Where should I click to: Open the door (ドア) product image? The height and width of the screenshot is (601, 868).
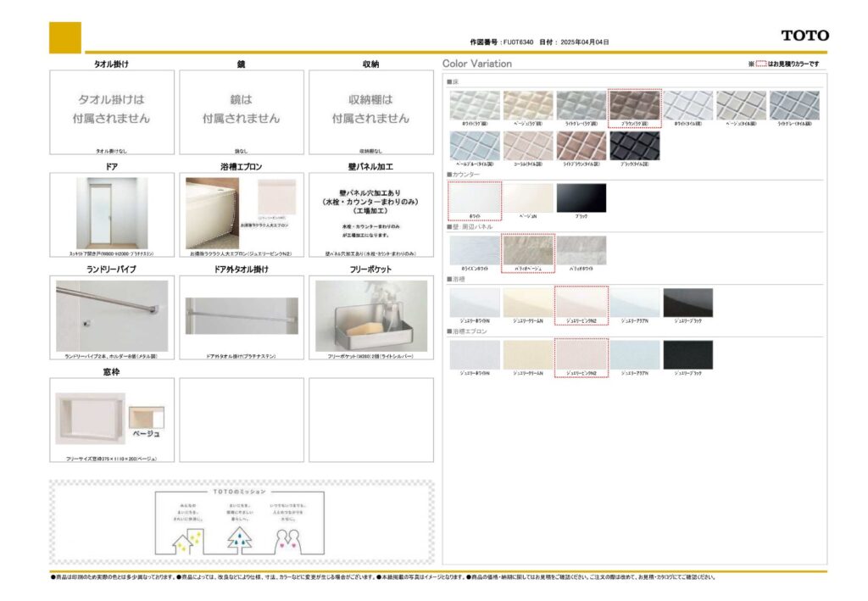click(112, 213)
